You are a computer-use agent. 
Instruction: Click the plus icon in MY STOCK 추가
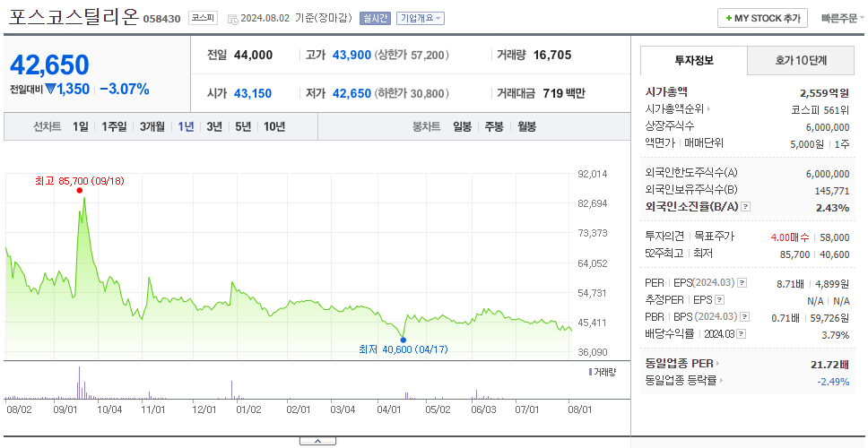click(x=728, y=18)
